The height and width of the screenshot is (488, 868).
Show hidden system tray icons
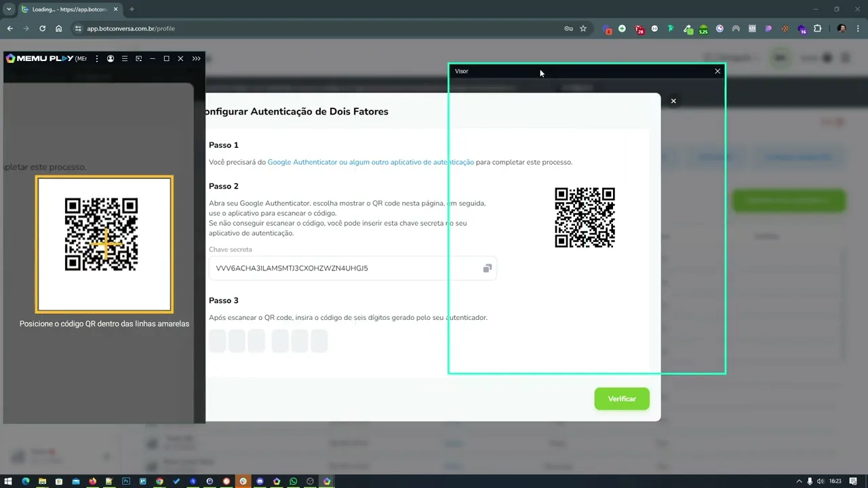click(x=799, y=481)
